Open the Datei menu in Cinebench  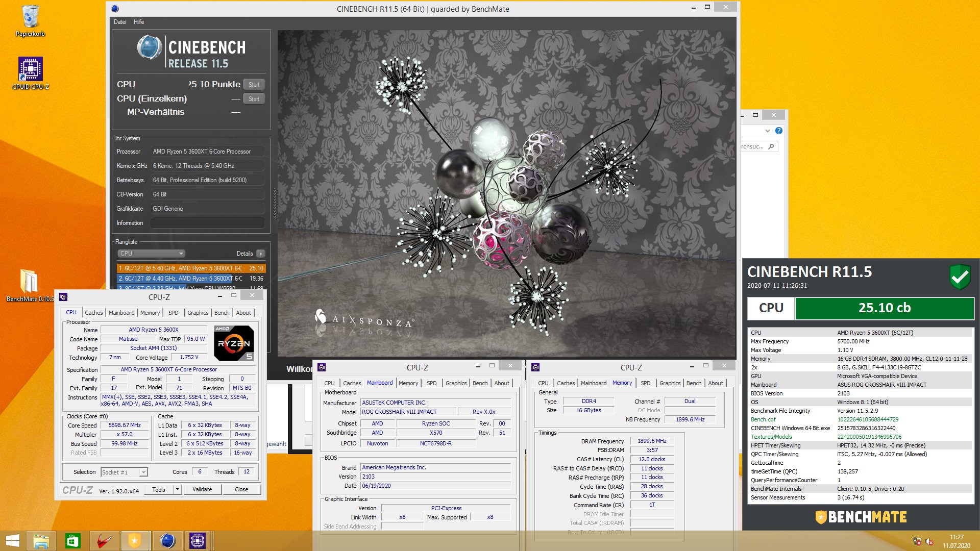(120, 22)
